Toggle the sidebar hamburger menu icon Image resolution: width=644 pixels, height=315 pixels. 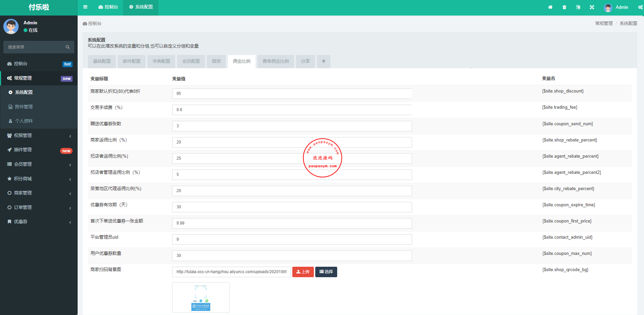tap(85, 7)
